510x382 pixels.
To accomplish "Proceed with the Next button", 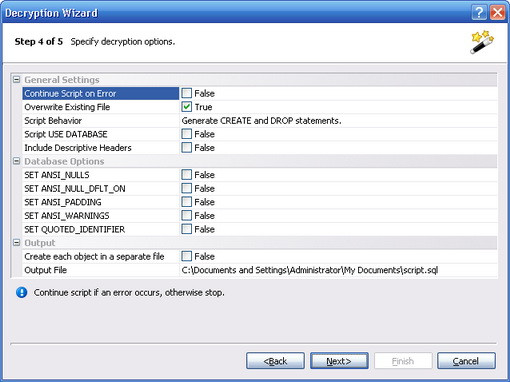I will 339,361.
